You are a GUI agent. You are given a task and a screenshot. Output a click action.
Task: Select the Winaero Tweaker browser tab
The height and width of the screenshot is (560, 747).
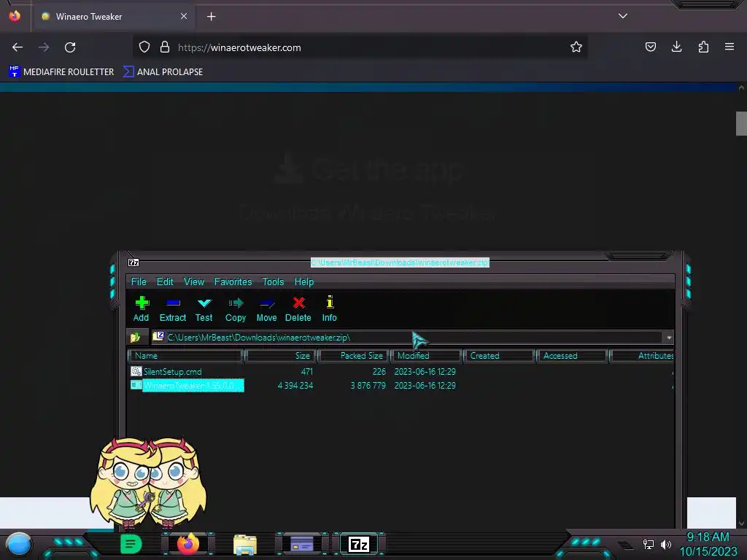pyautogui.click(x=113, y=17)
